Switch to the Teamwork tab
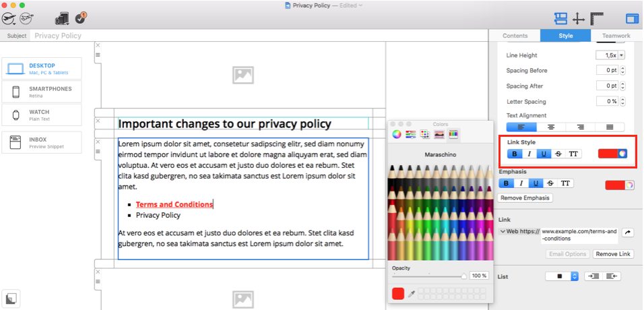Image resolution: width=644 pixels, height=310 pixels. [x=616, y=36]
